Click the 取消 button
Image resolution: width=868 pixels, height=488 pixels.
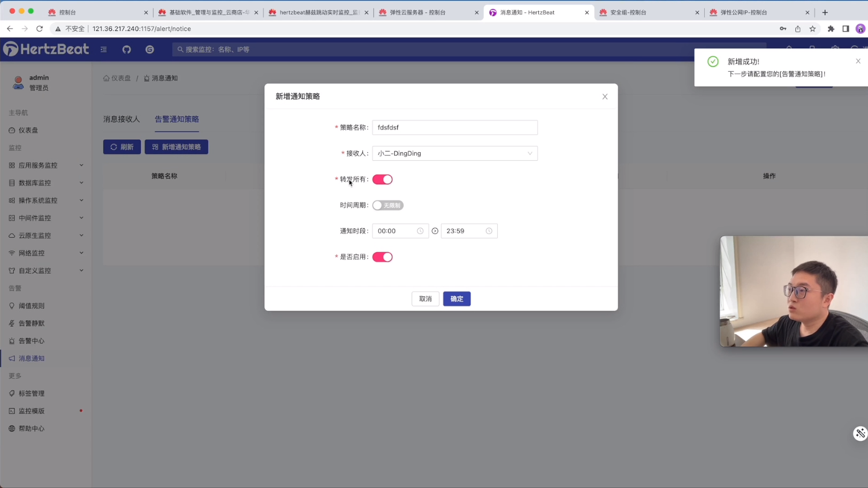click(425, 299)
